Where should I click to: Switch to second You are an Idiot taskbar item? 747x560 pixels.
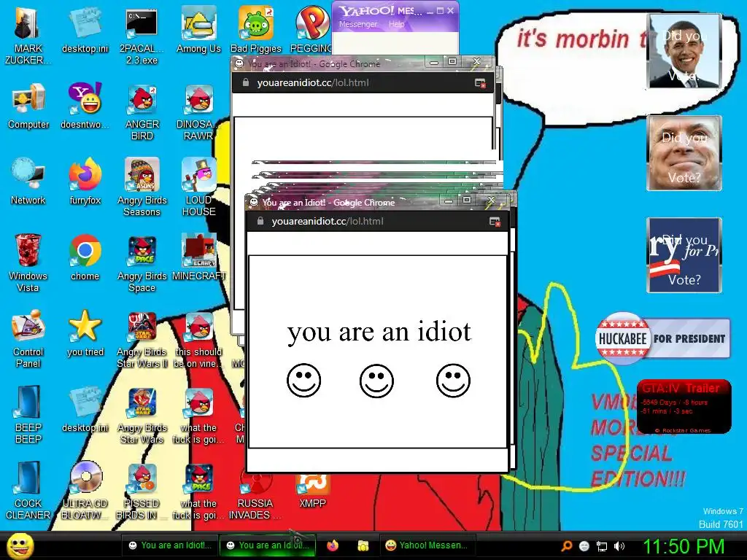pyautogui.click(x=267, y=545)
